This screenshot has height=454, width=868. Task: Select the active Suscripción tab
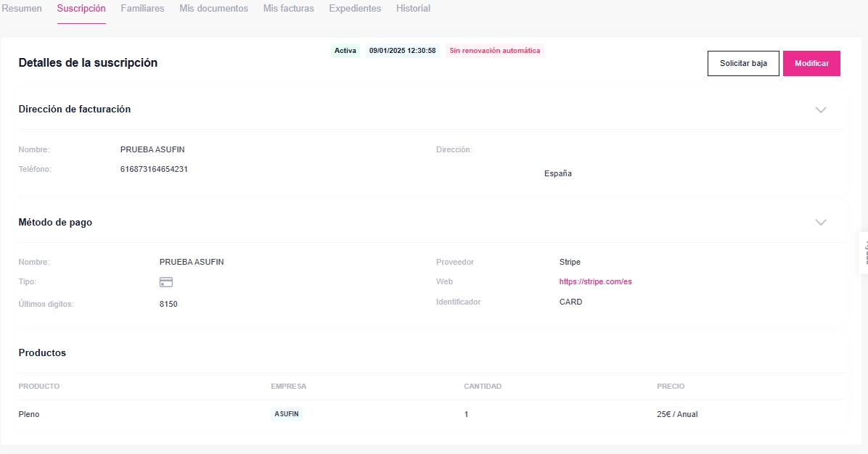point(81,9)
